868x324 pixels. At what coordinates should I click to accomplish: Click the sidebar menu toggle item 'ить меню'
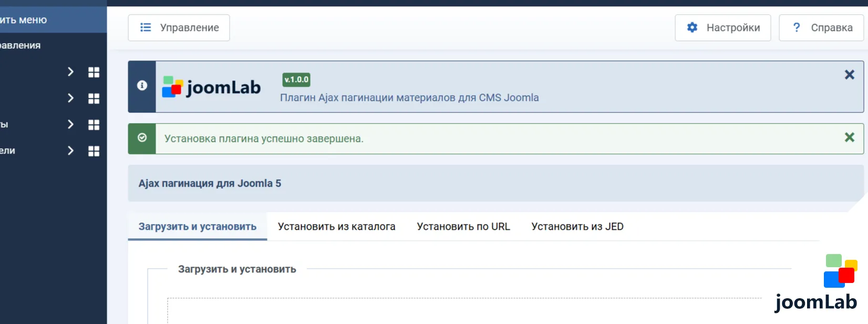53,20
